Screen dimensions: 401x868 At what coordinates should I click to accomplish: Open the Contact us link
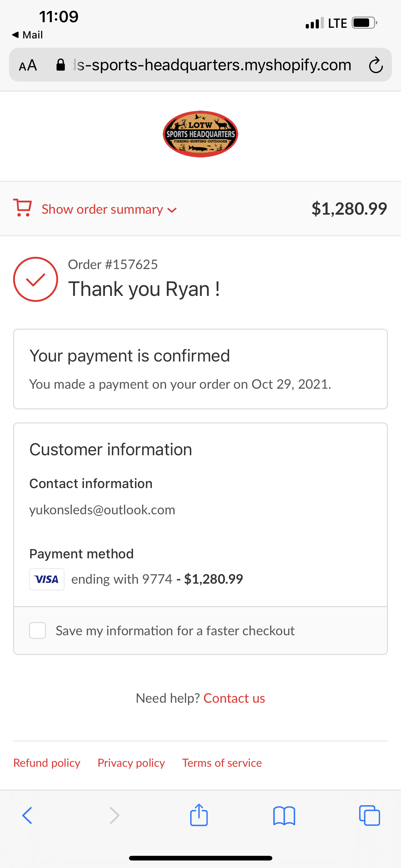[x=234, y=698]
